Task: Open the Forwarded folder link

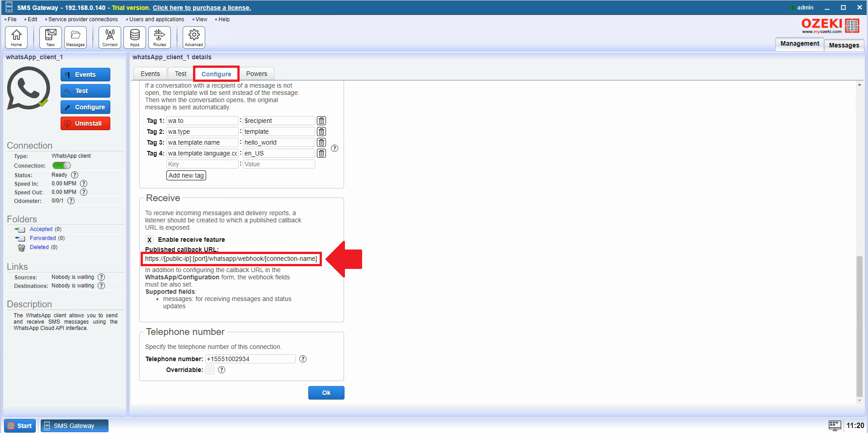Action: click(x=43, y=238)
